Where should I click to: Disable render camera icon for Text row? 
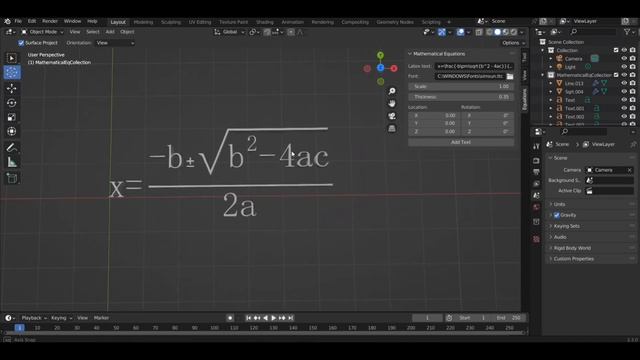[x=633, y=100]
